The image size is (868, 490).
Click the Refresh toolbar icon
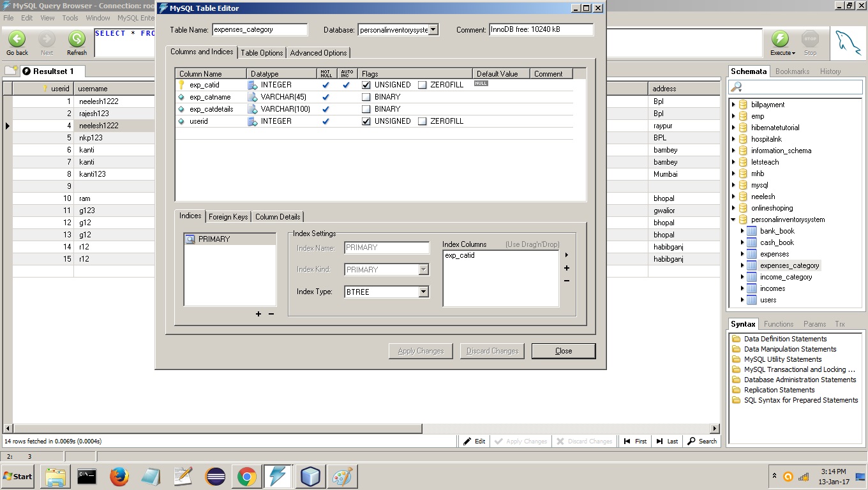click(77, 38)
